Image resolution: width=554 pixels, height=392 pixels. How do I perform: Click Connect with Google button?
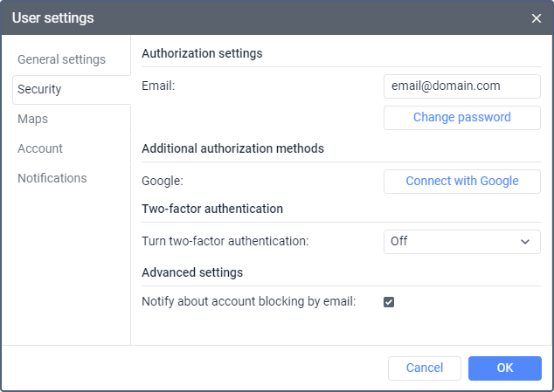click(461, 182)
